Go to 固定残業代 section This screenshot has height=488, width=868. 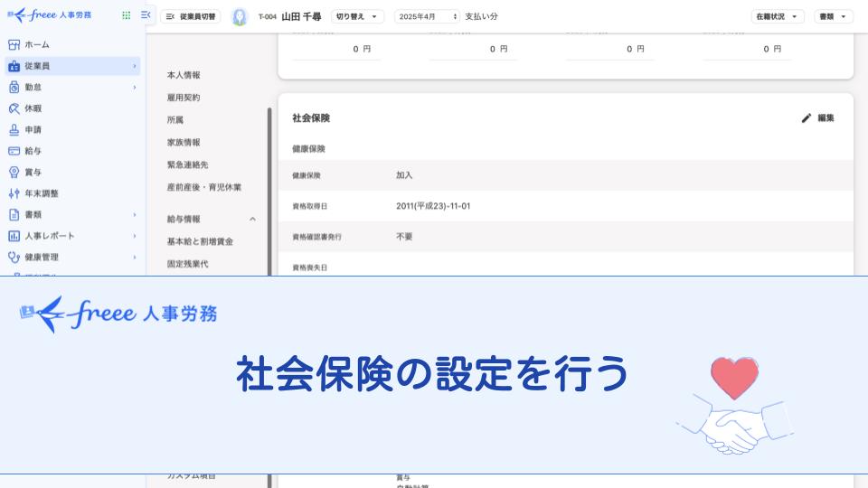188,264
